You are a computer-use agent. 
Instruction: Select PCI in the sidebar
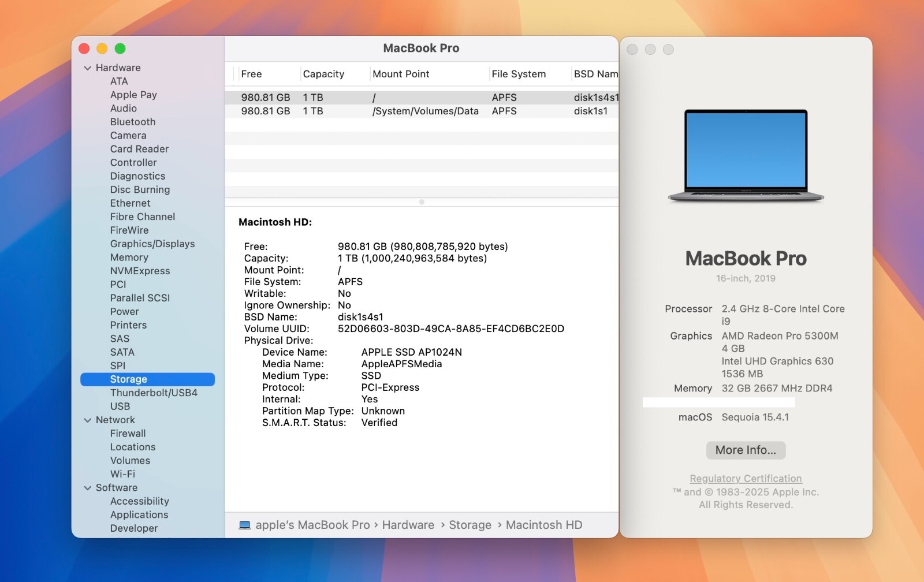118,285
